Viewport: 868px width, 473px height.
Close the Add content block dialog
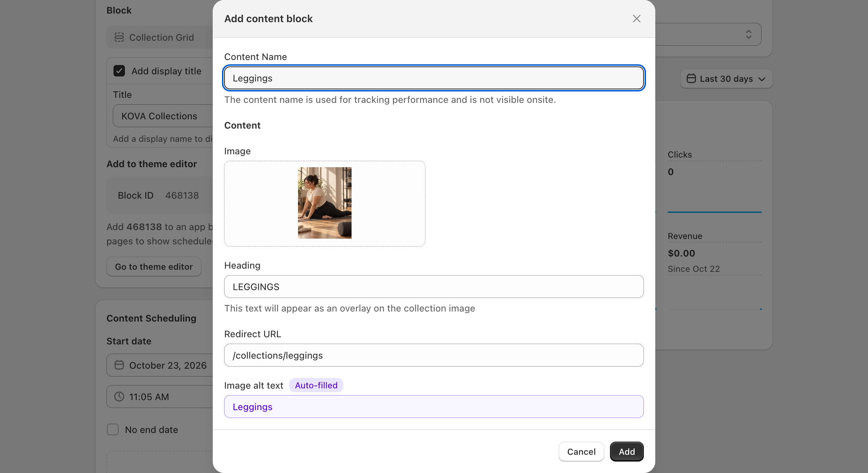(636, 19)
